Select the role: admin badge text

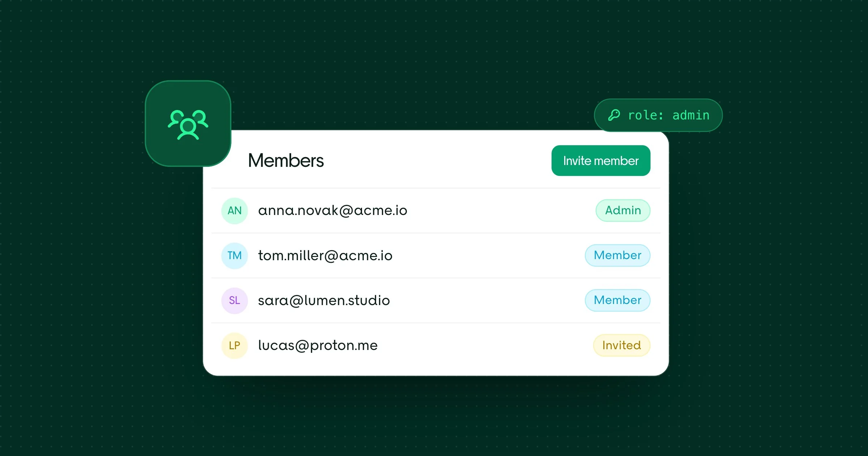669,115
